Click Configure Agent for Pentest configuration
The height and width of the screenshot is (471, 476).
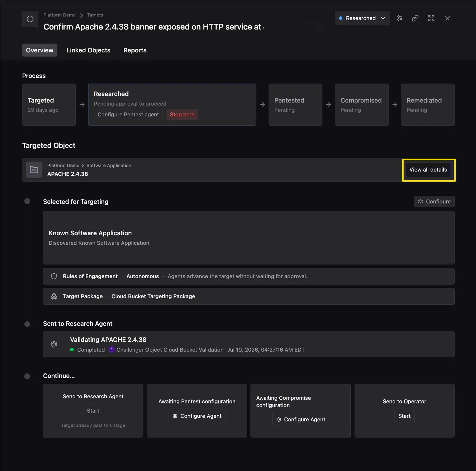tap(197, 416)
